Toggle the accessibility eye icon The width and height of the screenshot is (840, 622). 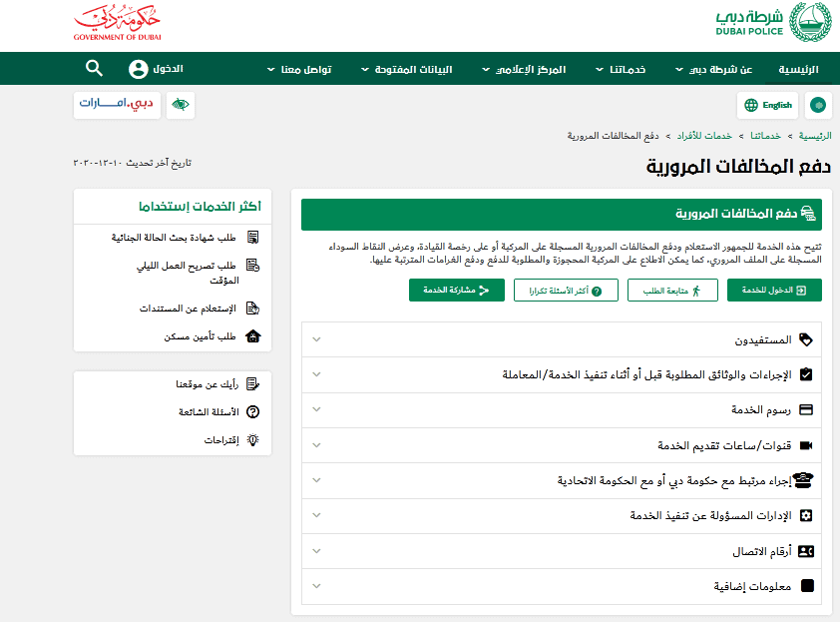(x=181, y=104)
